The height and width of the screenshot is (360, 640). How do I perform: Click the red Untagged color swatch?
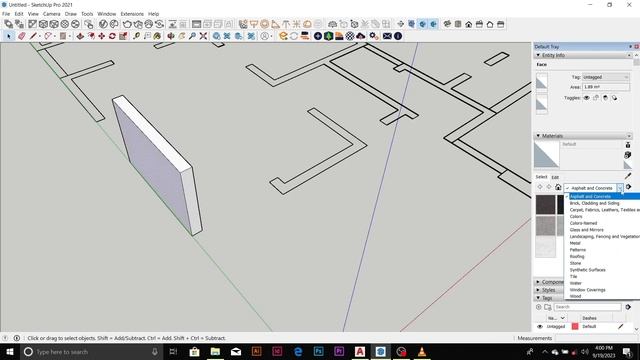click(575, 327)
